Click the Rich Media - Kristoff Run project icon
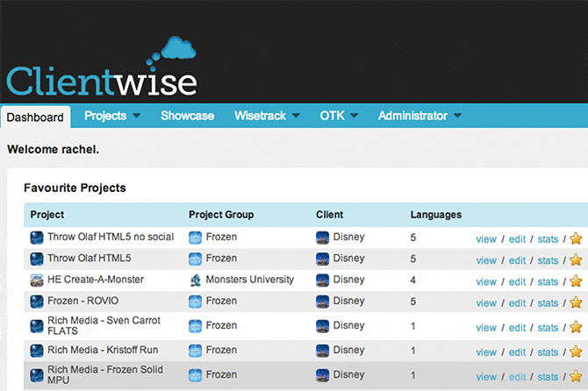 coord(37,352)
